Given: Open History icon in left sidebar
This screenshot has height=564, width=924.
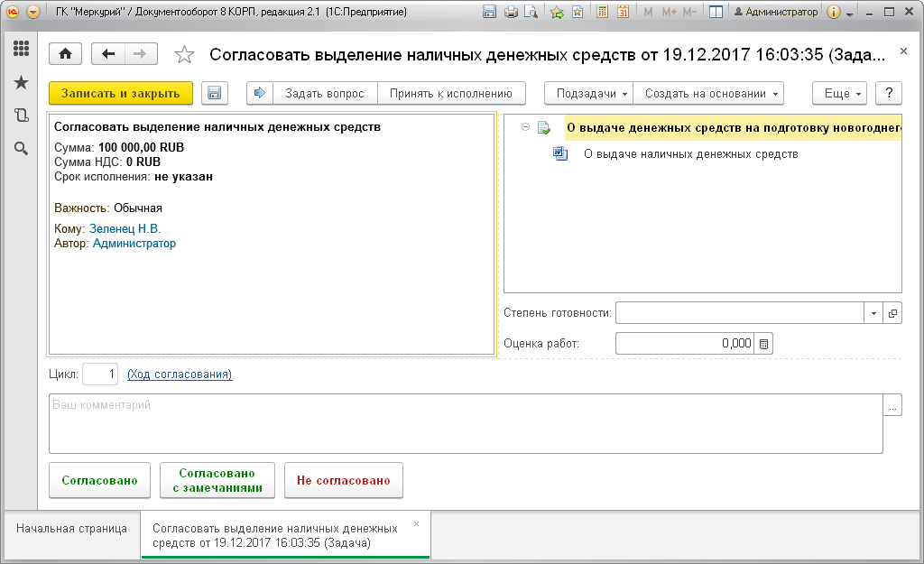Looking at the screenshot, I should pos(22,115).
